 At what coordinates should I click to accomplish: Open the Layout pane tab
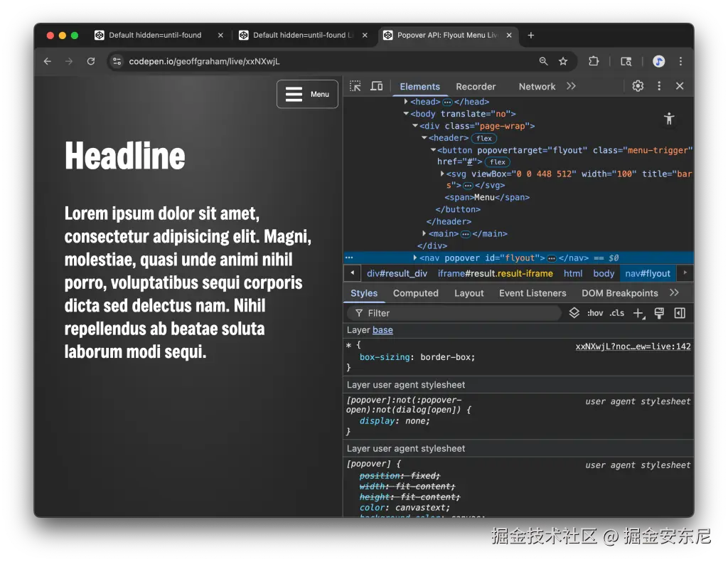point(469,293)
